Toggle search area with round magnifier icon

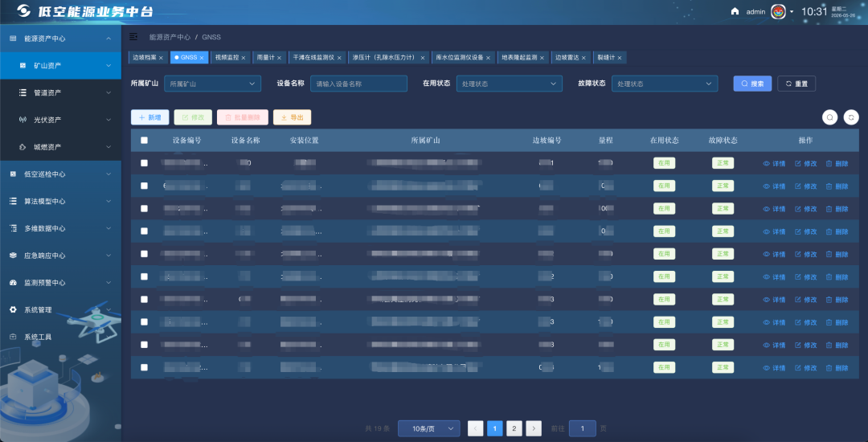829,117
